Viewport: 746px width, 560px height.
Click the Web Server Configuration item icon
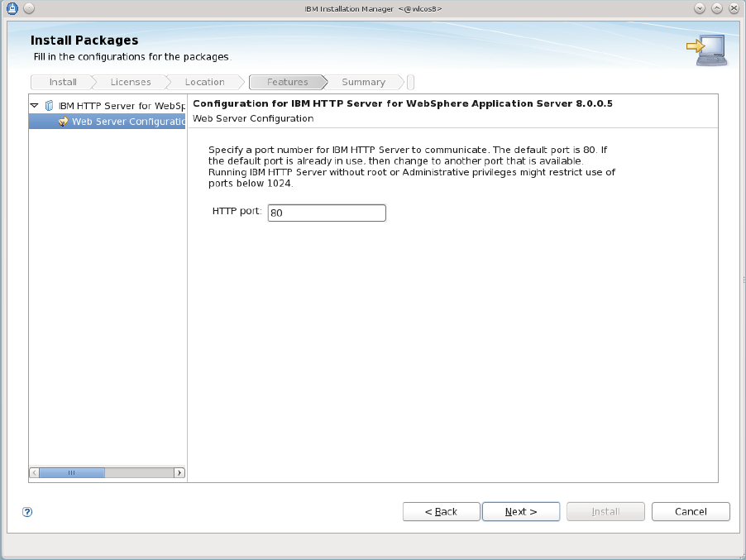(63, 122)
